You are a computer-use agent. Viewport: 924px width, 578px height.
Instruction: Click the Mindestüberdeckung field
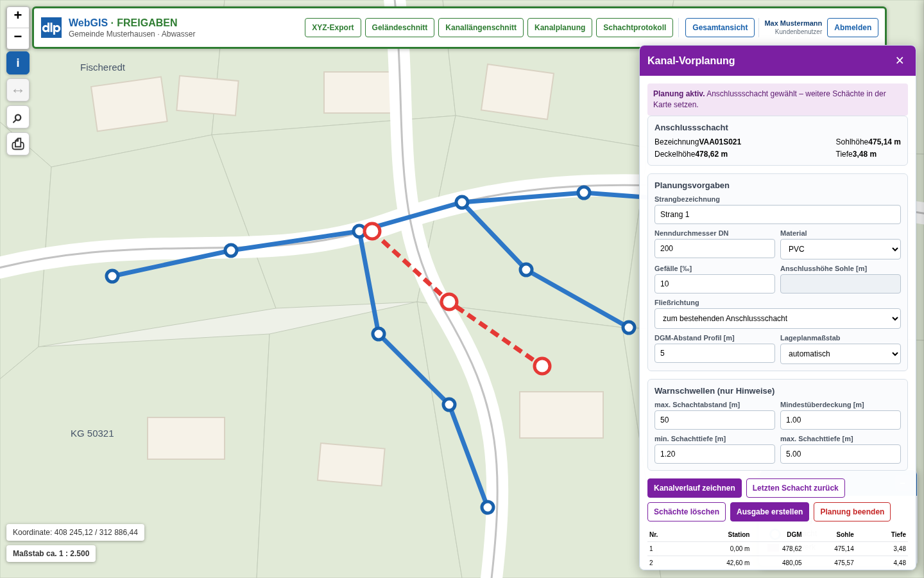[x=841, y=420]
